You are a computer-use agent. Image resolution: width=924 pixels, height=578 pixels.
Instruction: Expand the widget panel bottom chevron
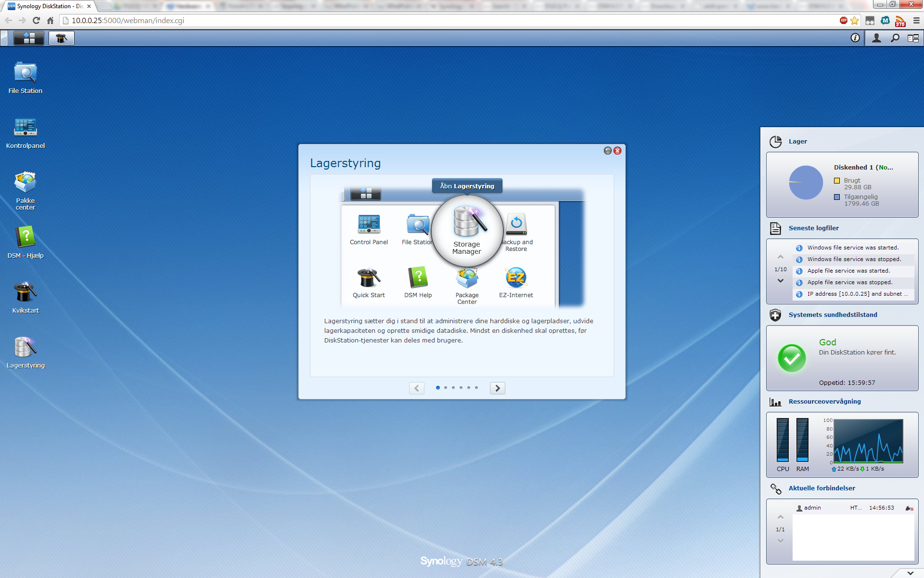[911, 573]
